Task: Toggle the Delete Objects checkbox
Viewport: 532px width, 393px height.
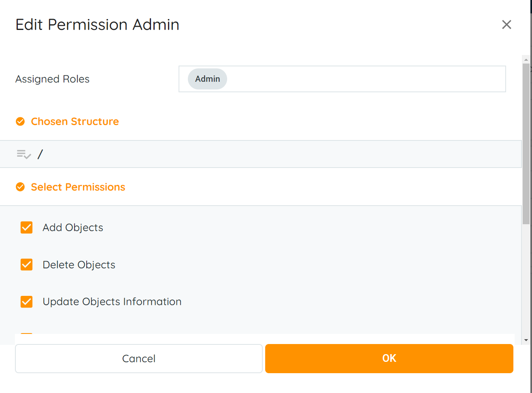Action: tap(27, 265)
